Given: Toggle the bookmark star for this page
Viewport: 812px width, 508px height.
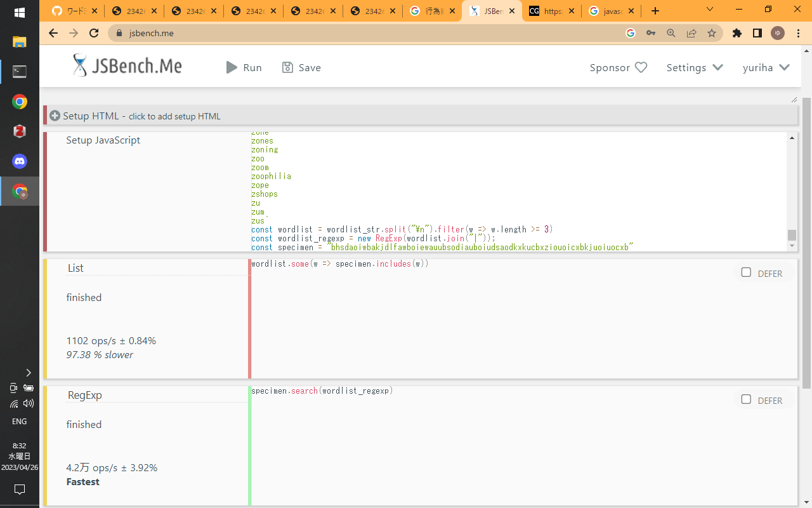Looking at the screenshot, I should click(712, 32).
